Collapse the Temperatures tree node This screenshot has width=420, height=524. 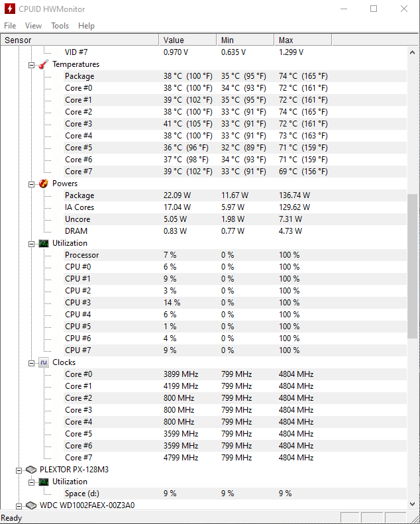coord(31,65)
